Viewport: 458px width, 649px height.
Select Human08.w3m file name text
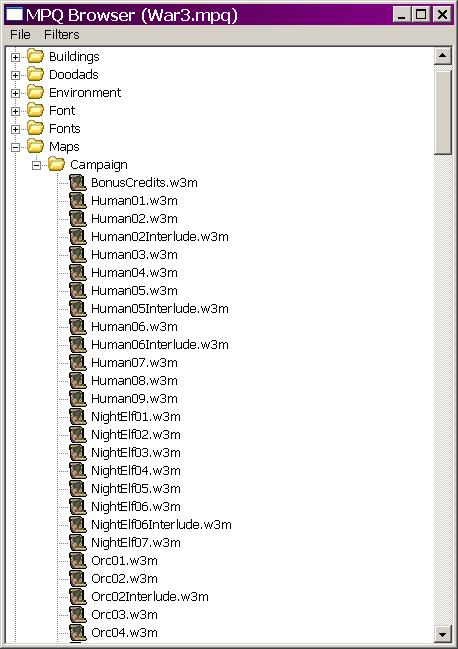tap(134, 381)
